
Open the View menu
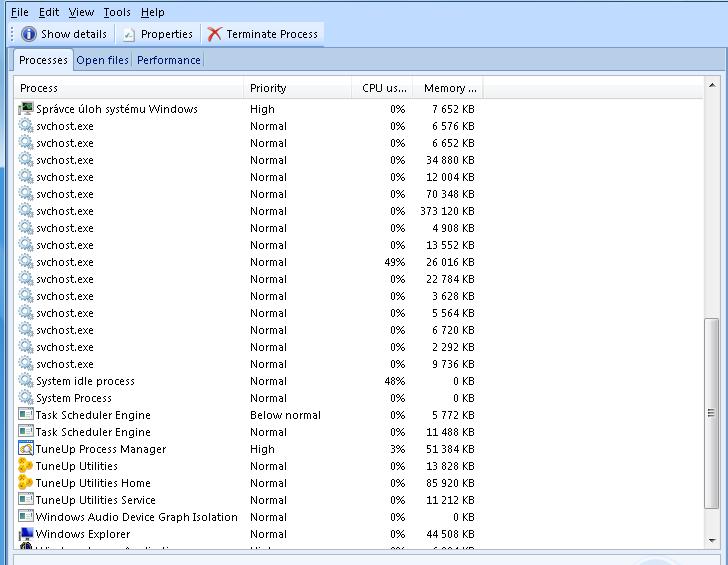click(x=81, y=12)
